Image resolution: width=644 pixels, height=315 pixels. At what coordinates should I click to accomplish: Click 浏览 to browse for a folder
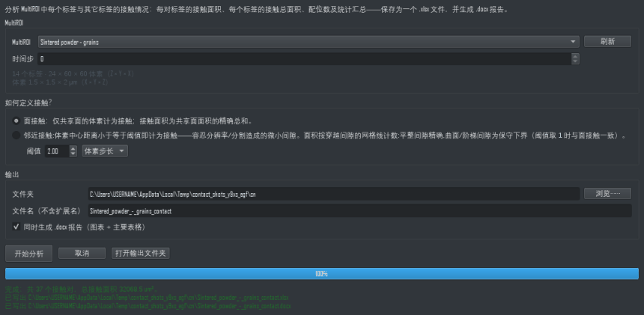(607, 194)
